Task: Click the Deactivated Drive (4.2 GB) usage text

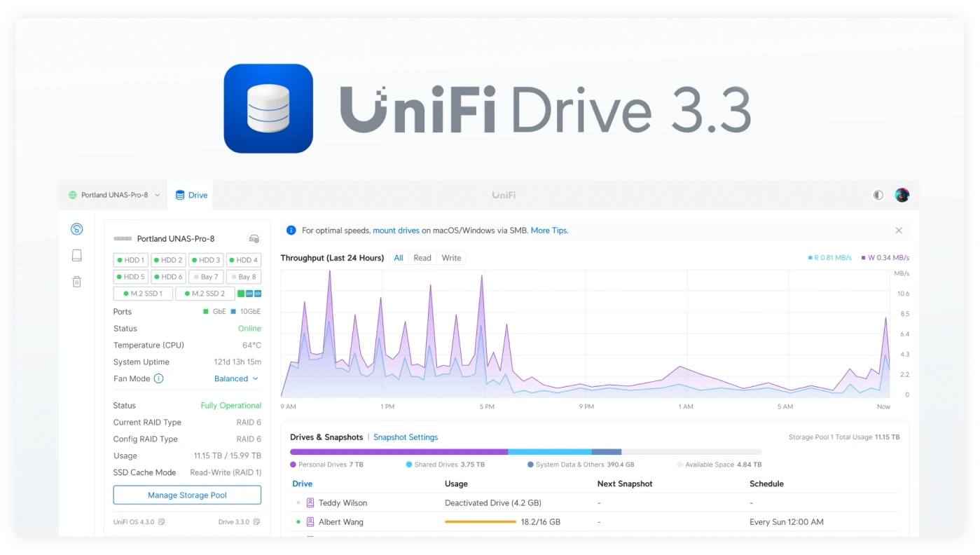Action: [493, 502]
